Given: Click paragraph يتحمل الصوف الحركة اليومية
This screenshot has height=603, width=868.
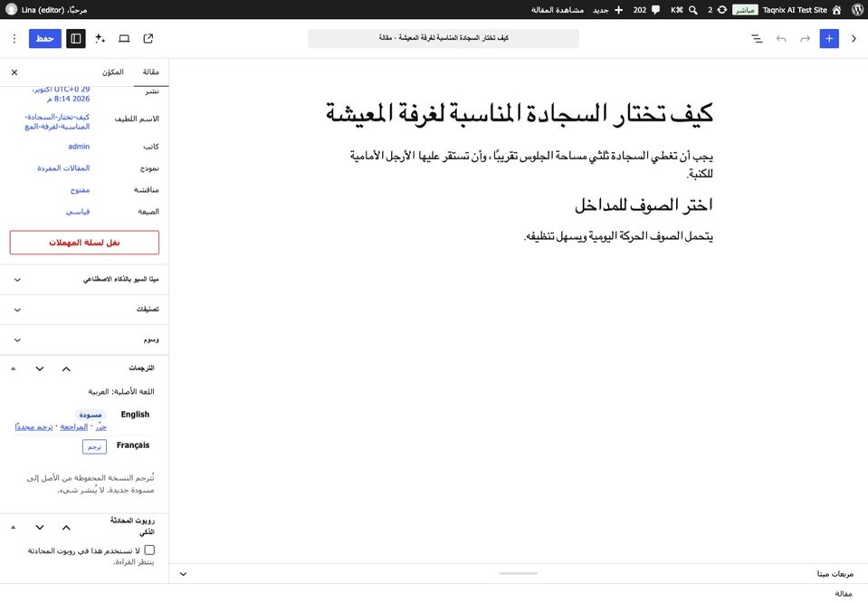Looking at the screenshot, I should tap(618, 236).
